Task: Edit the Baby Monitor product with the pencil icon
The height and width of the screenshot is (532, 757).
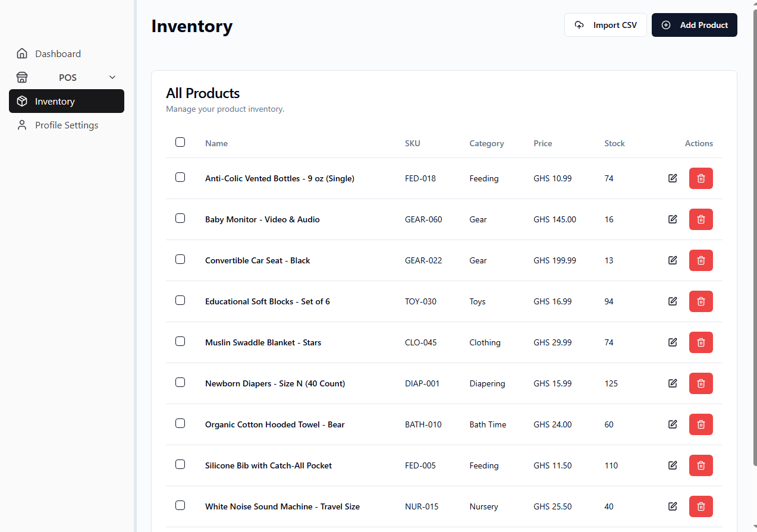Action: pos(673,219)
